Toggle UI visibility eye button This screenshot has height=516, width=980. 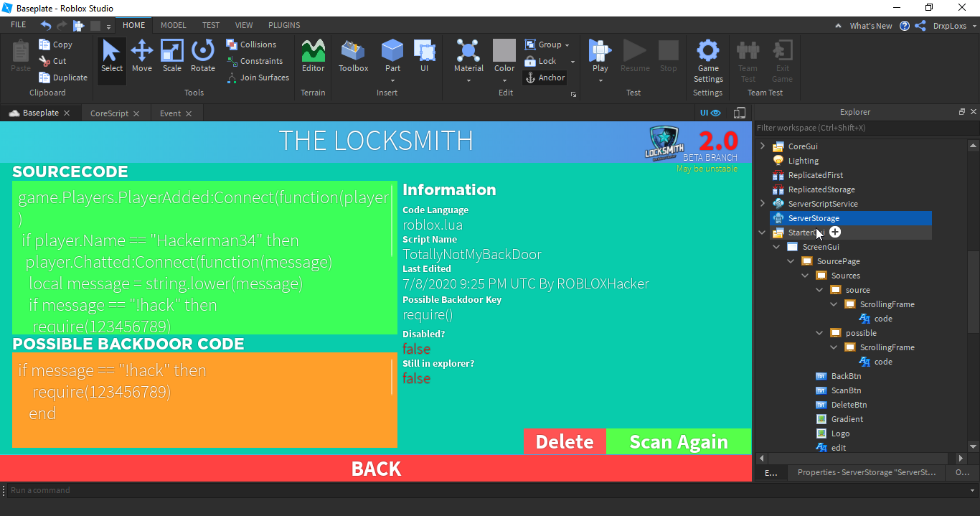tap(710, 113)
